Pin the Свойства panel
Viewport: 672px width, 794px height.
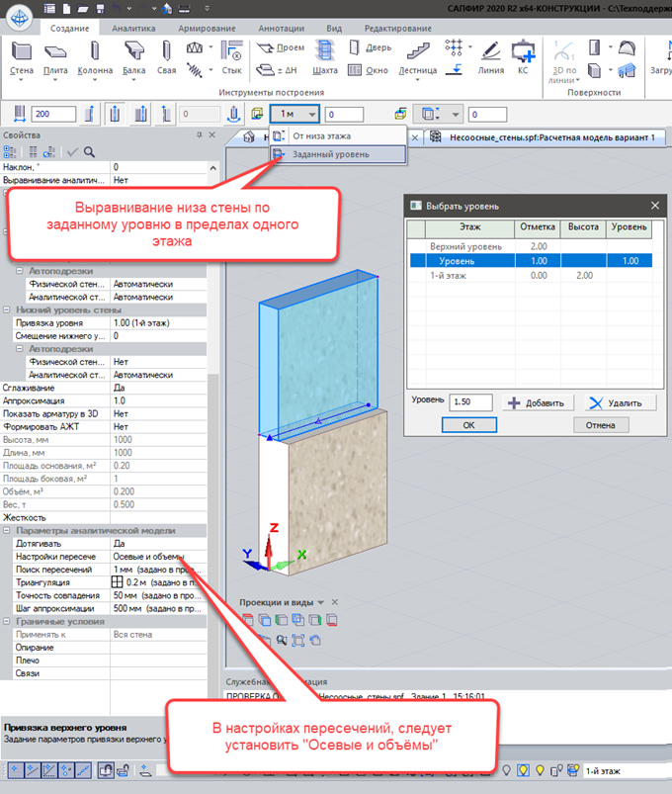[x=199, y=134]
